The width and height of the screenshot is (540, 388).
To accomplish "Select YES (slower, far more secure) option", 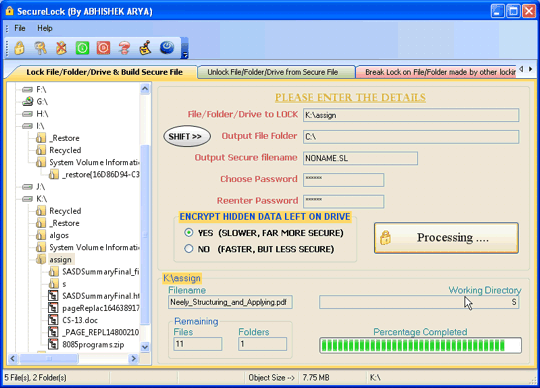I will pyautogui.click(x=264, y=233).
